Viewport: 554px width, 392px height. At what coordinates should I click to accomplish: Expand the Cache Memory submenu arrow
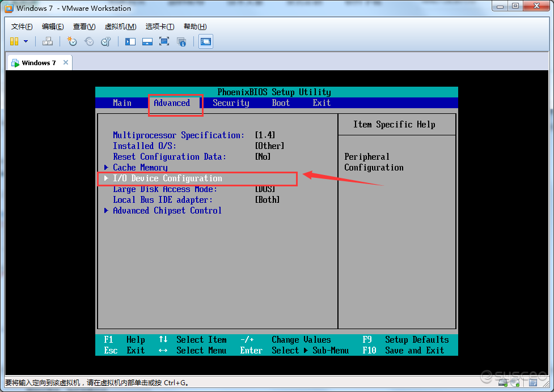pos(106,167)
